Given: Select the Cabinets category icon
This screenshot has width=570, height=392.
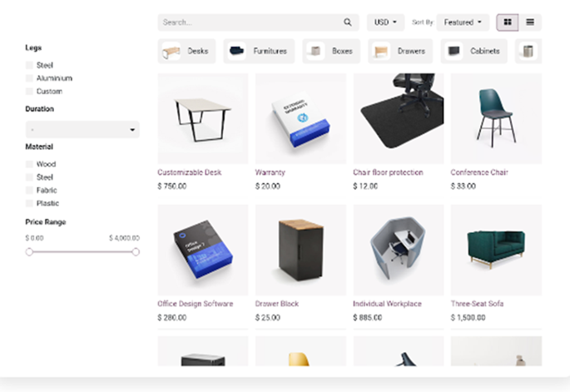Looking at the screenshot, I should [454, 52].
